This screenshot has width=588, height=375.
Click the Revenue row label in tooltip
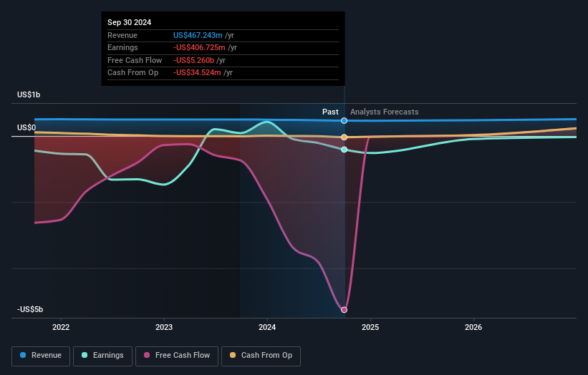pyautogui.click(x=122, y=35)
